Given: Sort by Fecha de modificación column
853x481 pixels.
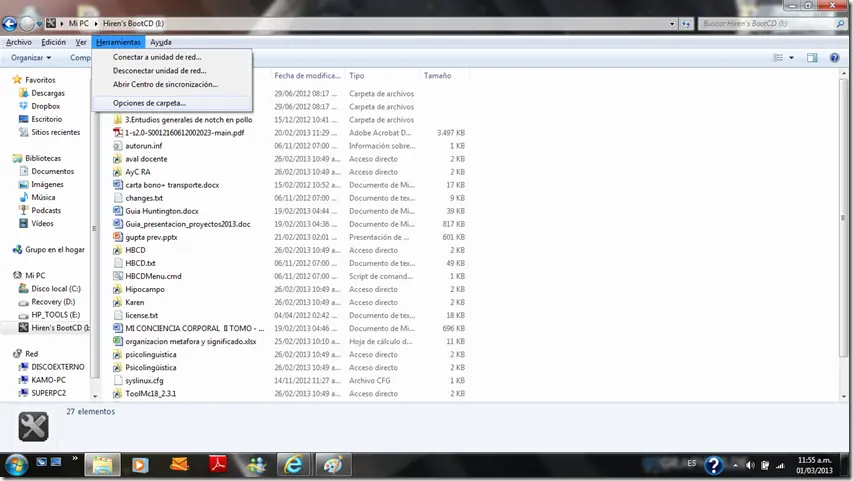Looking at the screenshot, I should [307, 76].
